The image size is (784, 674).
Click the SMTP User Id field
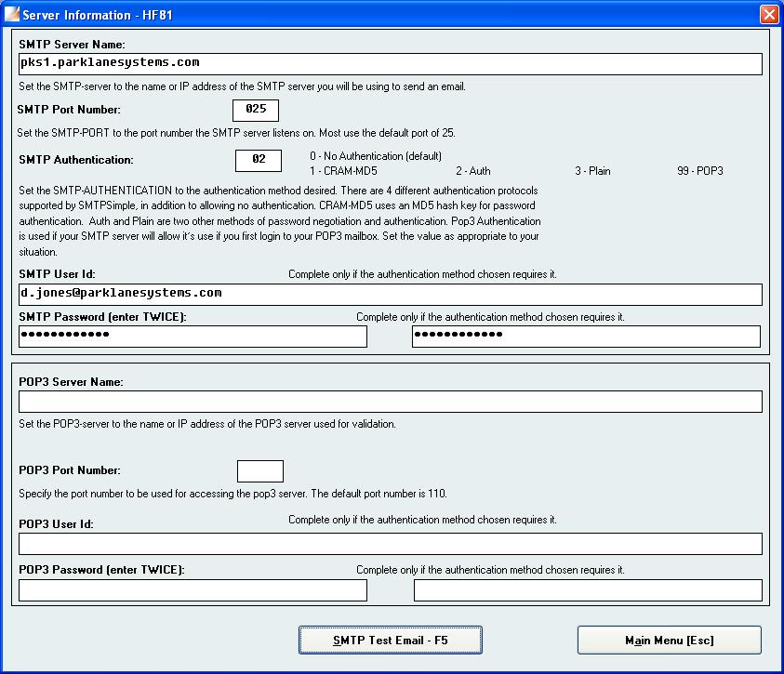click(x=390, y=294)
